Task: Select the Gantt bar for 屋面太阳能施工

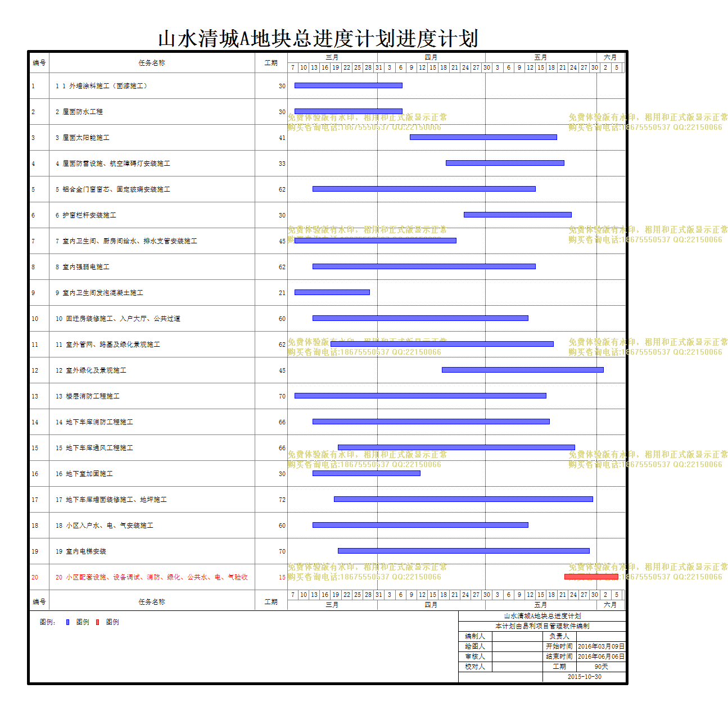Action: pyautogui.click(x=483, y=137)
